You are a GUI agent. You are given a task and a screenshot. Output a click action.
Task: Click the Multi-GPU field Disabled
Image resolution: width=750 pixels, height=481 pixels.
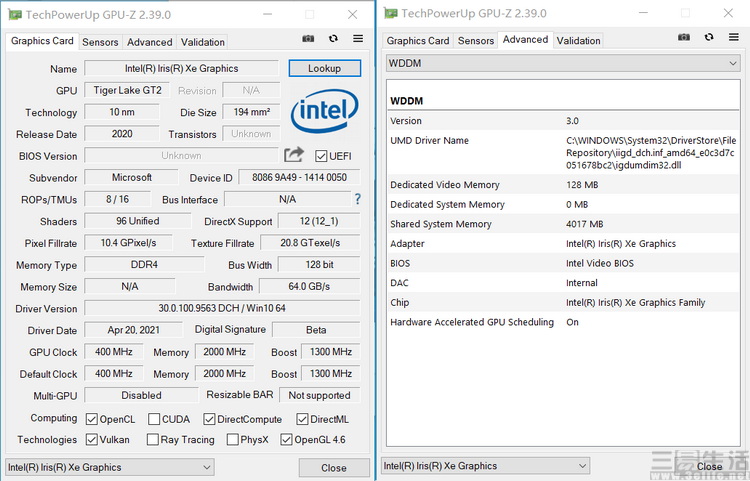coord(141,395)
